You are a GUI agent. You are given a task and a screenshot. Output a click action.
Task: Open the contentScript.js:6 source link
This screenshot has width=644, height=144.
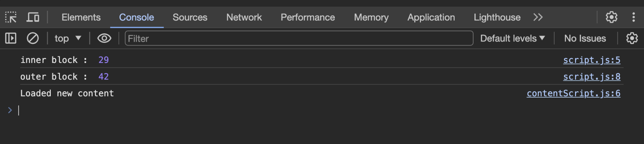[573, 93]
